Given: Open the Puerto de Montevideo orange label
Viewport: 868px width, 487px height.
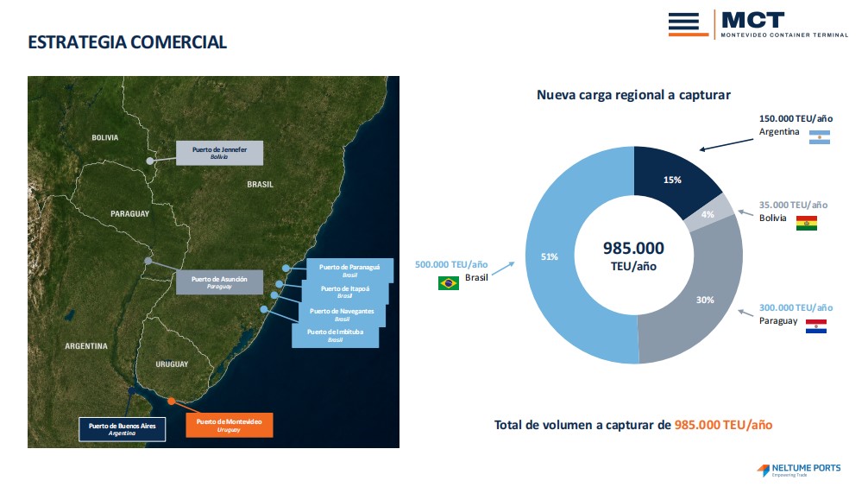Looking at the screenshot, I should (230, 425).
